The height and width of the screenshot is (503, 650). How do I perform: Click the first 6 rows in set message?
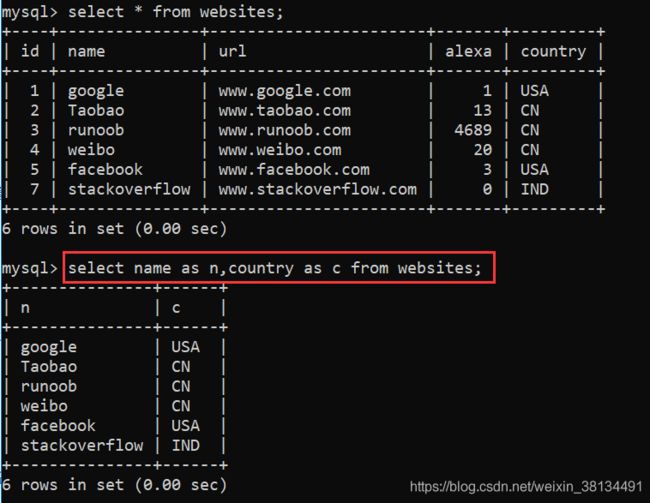(114, 228)
